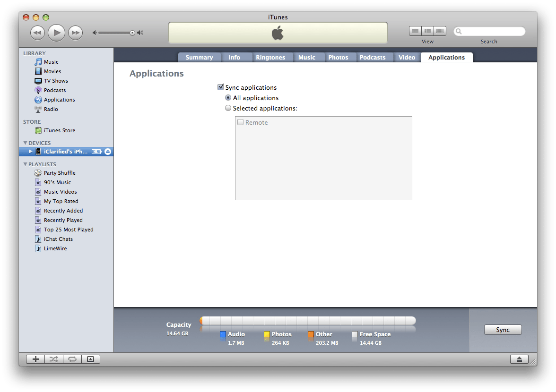The height and width of the screenshot is (392, 556).
Task: Choose the Selected applications option
Action: [228, 108]
